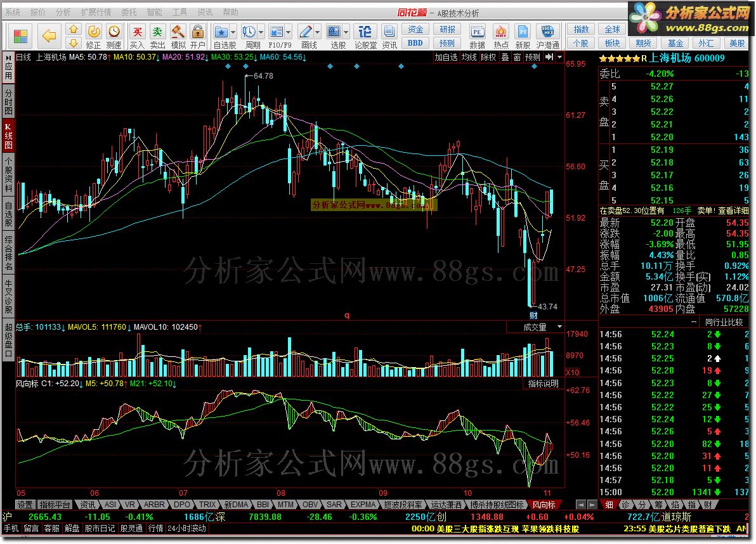Open the 设置 settings button on indicator bar
The image size is (756, 544).
click(x=25, y=505)
